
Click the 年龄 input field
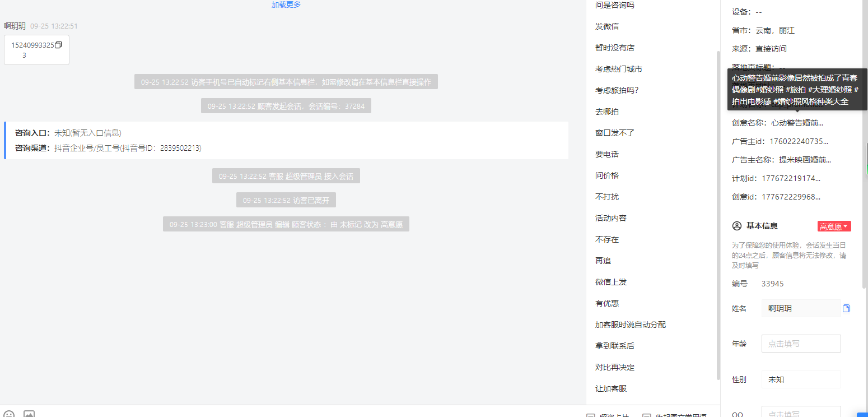801,344
